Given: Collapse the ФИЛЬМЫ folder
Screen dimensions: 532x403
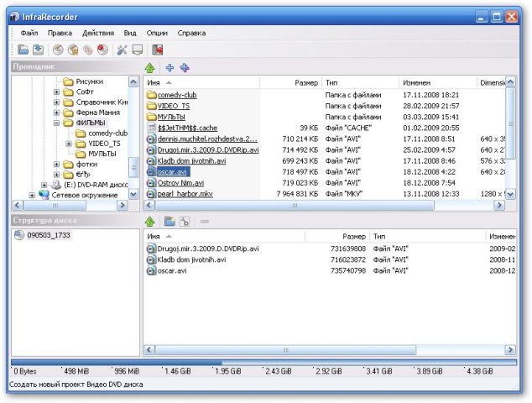Looking at the screenshot, I should pos(57,123).
